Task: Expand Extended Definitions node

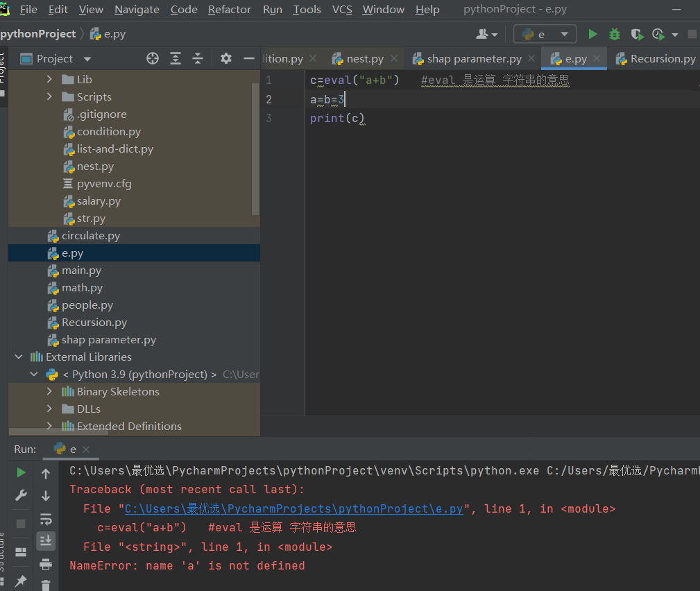Action: click(x=49, y=426)
